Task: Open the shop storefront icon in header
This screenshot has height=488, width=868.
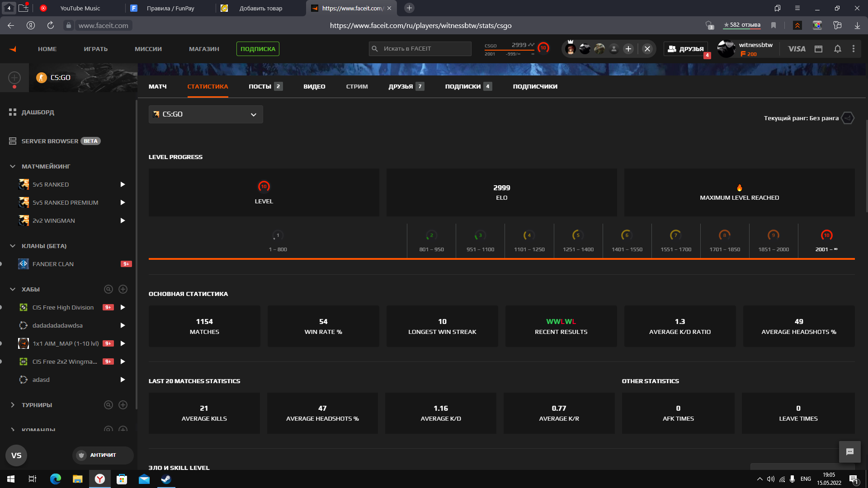Action: click(818, 49)
